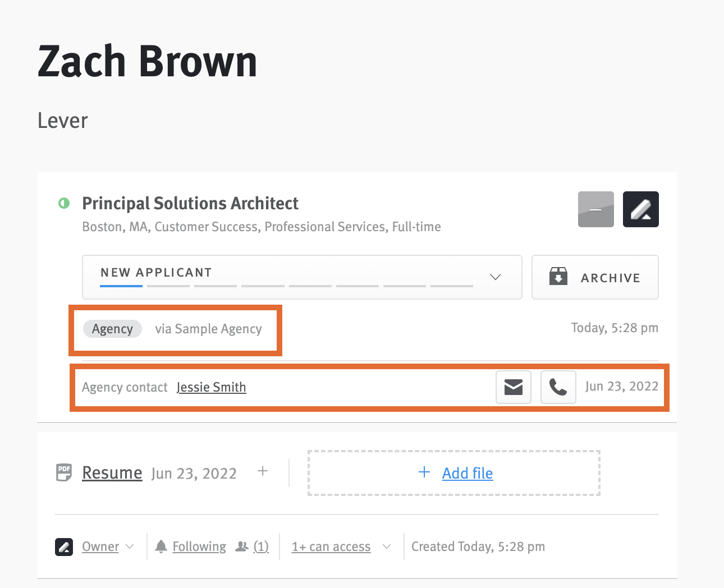
Task: Expand the 1+ can access dropdown
Action: (341, 546)
